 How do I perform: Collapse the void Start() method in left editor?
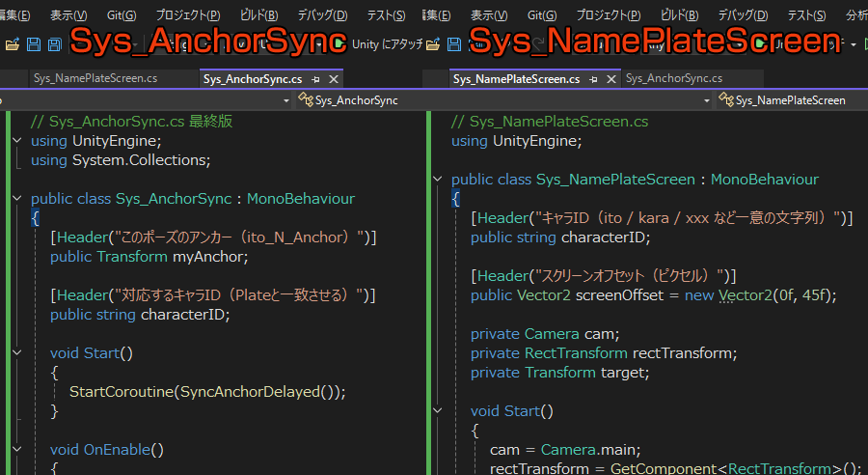(x=16, y=353)
